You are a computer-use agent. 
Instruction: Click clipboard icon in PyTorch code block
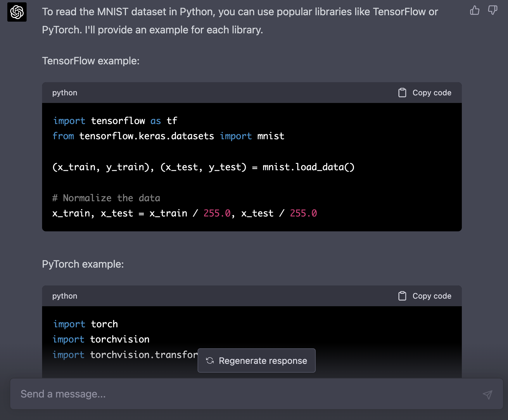pos(402,296)
